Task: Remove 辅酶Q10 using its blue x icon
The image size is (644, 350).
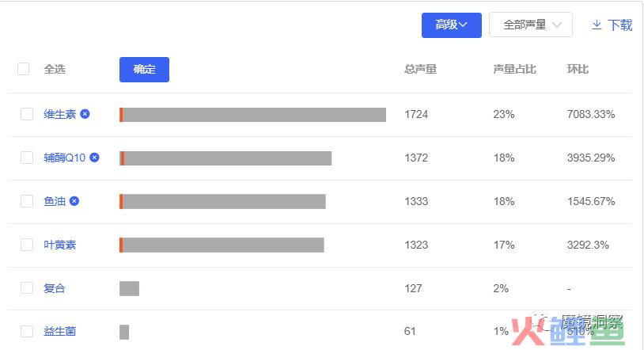Action: point(94,158)
